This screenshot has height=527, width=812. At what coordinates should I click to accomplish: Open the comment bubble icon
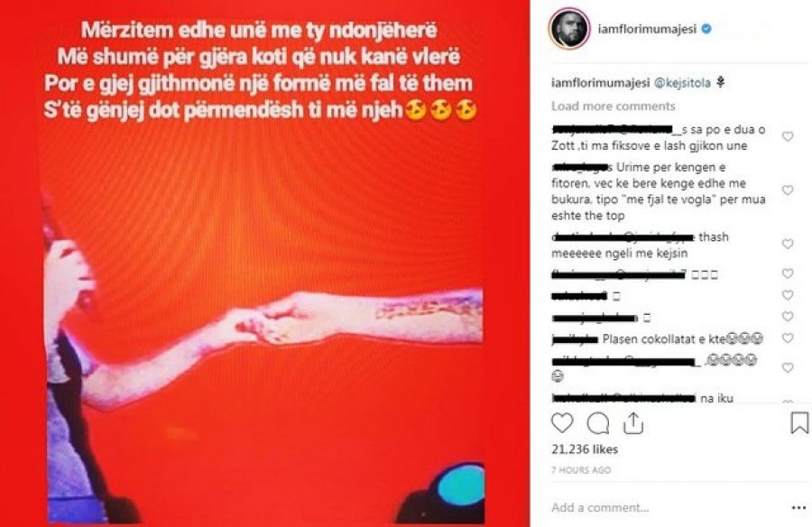tap(597, 423)
